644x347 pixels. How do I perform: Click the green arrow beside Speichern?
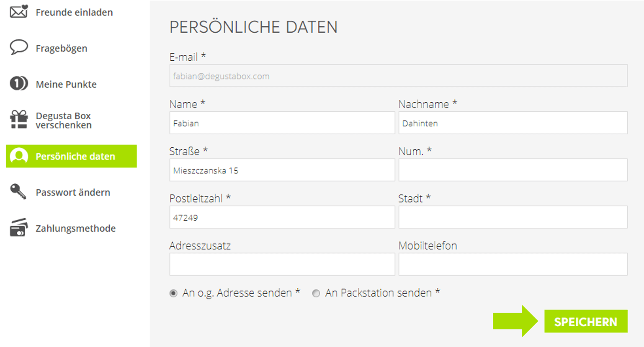click(515, 321)
